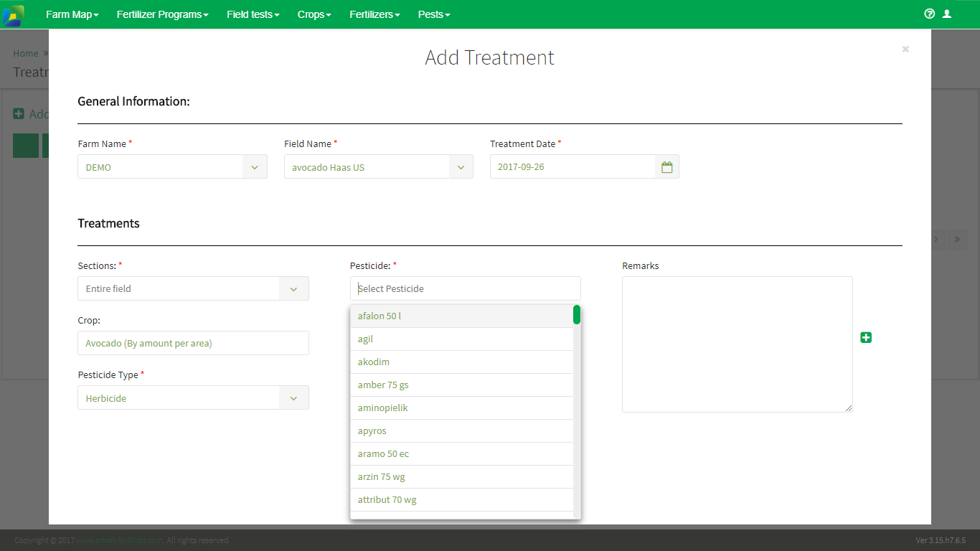Viewport: 980px width, 551px height.
Task: Choose 'attribut 70 wg' pesticide
Action: 462,500
